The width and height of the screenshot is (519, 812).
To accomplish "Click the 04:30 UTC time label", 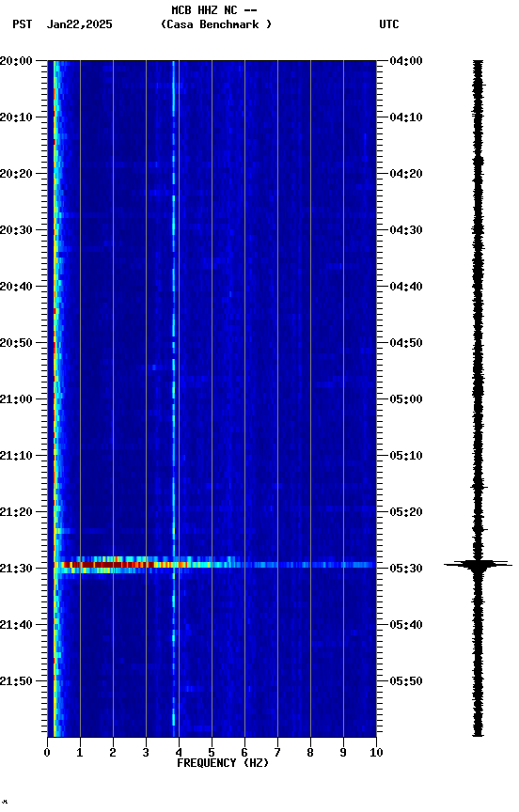I will (406, 230).
